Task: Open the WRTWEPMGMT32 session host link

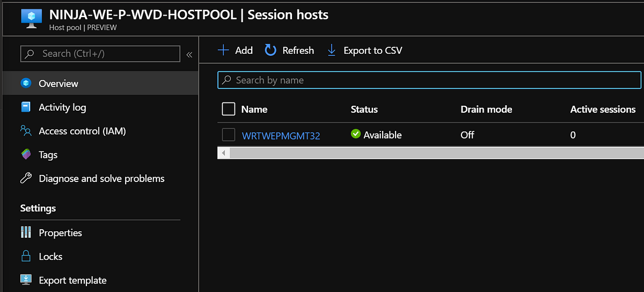Action: 281,135
